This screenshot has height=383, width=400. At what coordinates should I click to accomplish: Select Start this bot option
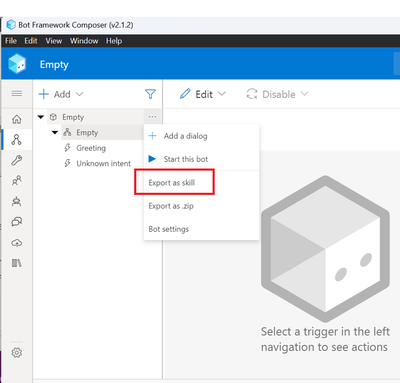coord(186,159)
